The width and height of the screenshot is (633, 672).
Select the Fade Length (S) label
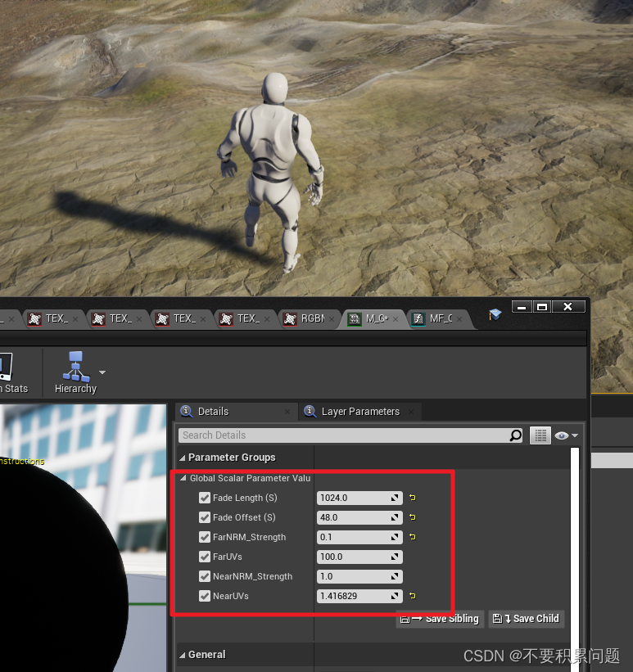click(245, 498)
